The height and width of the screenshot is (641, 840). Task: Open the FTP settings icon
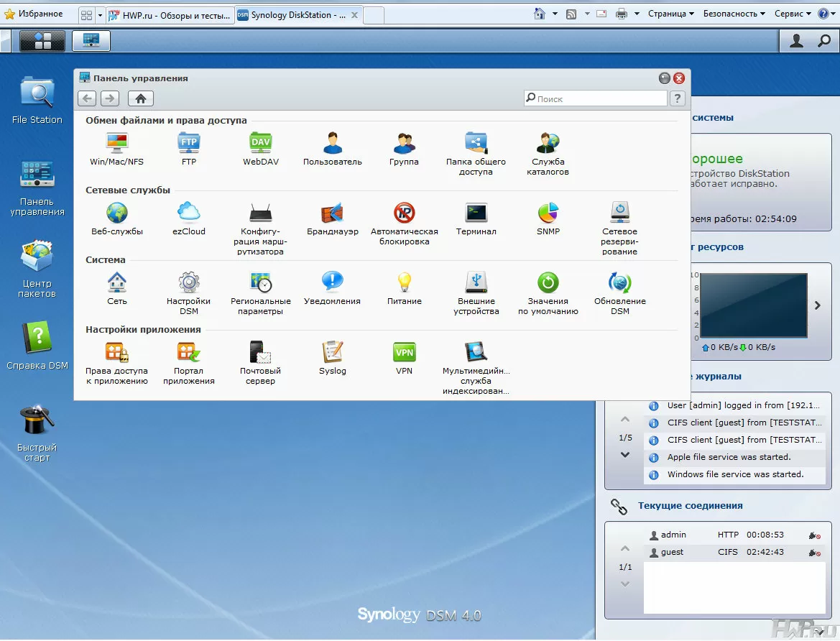(x=188, y=149)
